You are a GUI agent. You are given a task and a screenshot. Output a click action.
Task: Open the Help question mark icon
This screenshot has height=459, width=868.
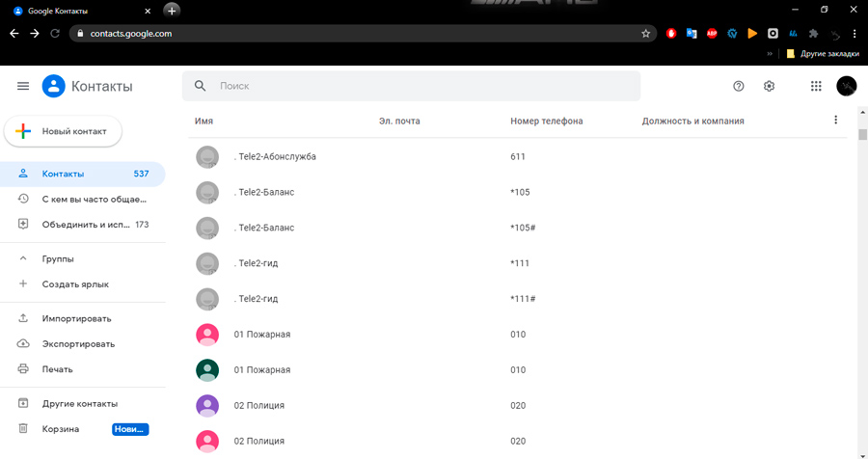739,86
